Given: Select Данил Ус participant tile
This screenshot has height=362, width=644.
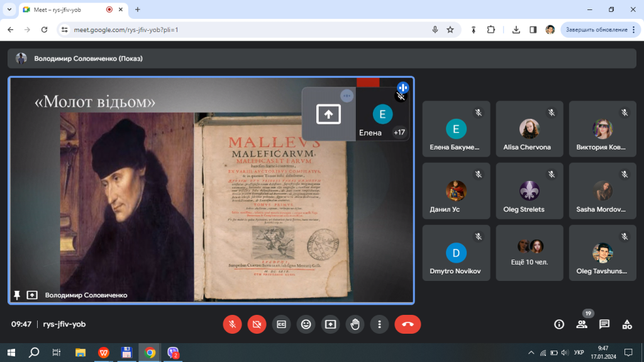Looking at the screenshot, I should point(457,191).
